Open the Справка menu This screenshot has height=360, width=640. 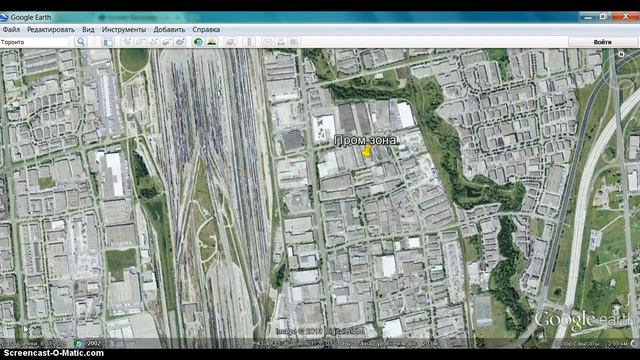[x=206, y=29]
